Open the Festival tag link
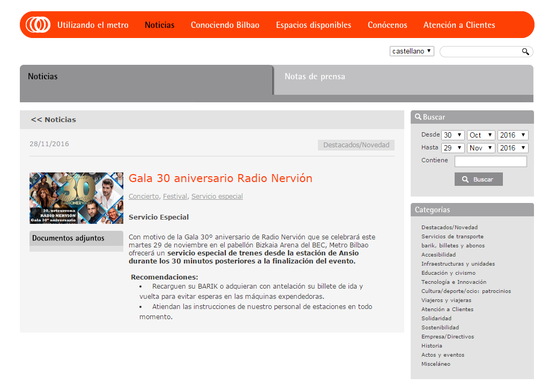This screenshot has height=392, width=549. tap(175, 196)
